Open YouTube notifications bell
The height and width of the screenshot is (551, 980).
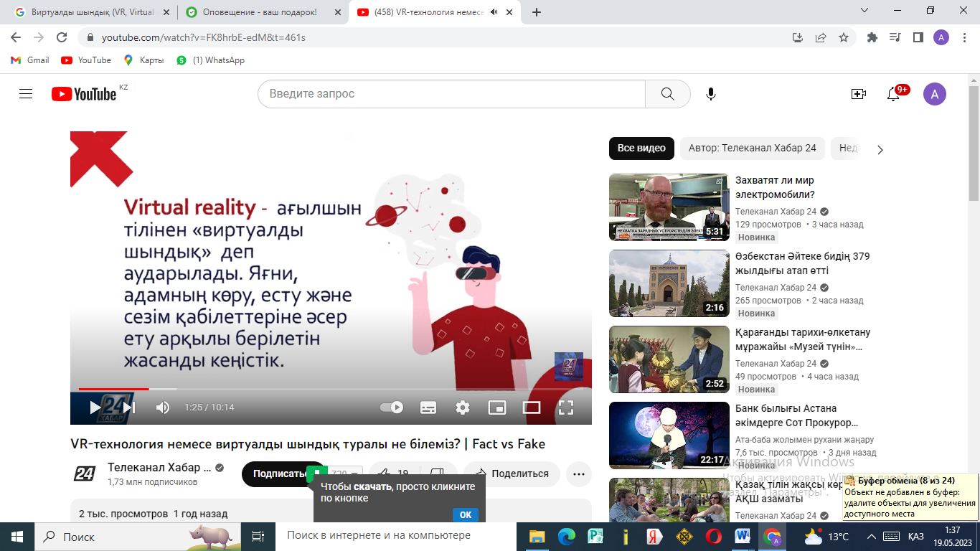[893, 94]
